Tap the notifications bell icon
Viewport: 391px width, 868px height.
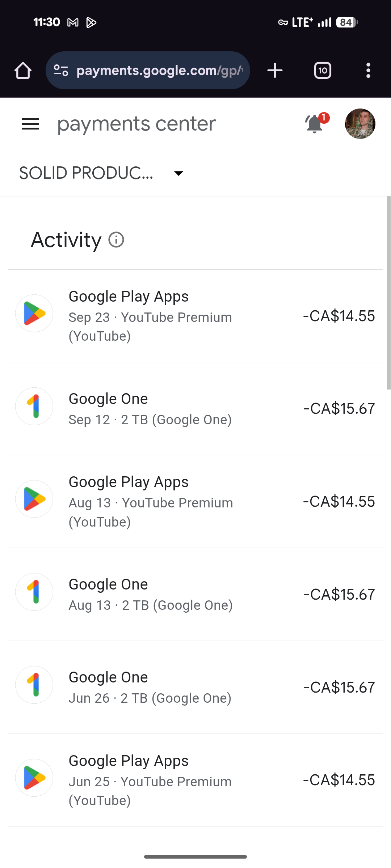[x=314, y=124]
